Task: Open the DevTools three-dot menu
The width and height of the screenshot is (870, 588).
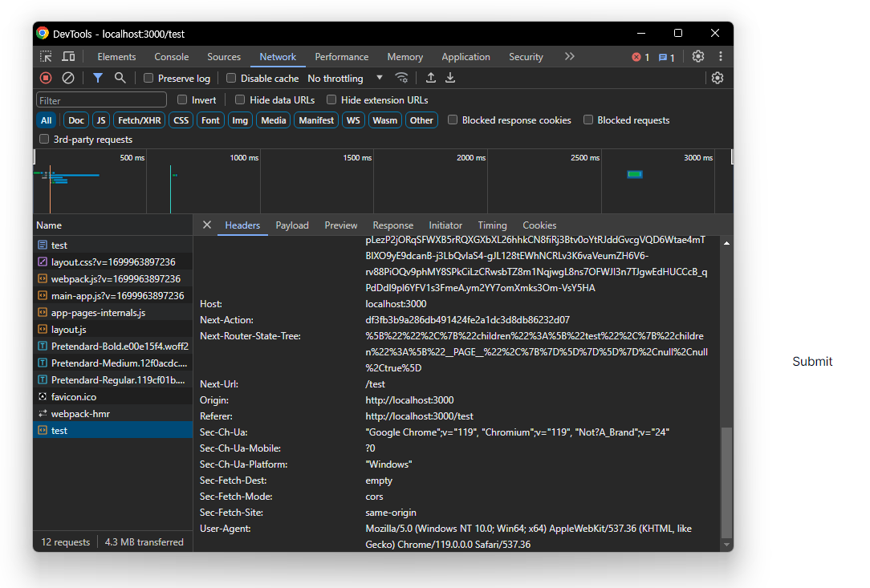Action: [x=721, y=57]
